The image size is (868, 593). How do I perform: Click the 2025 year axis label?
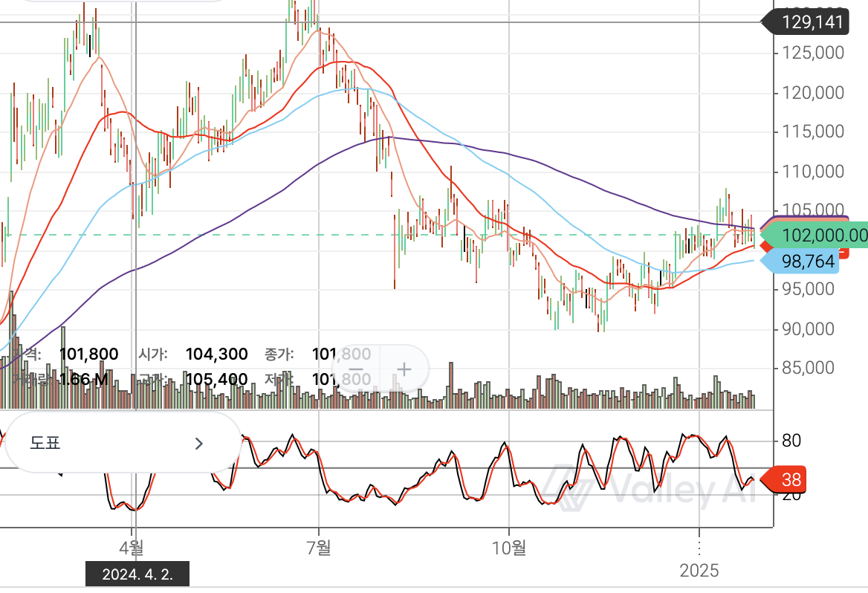699,571
